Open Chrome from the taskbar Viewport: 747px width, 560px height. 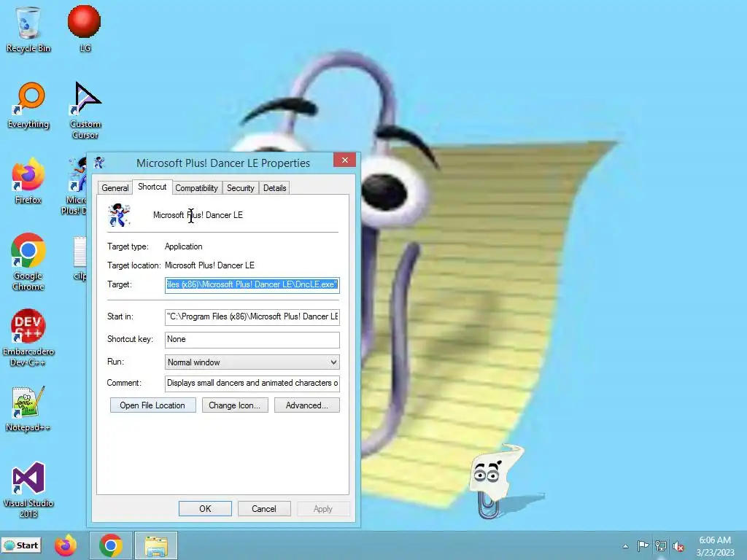coord(111,545)
